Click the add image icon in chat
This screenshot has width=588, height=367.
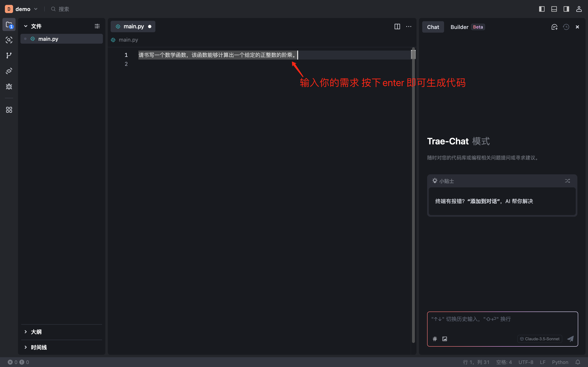(x=445, y=339)
